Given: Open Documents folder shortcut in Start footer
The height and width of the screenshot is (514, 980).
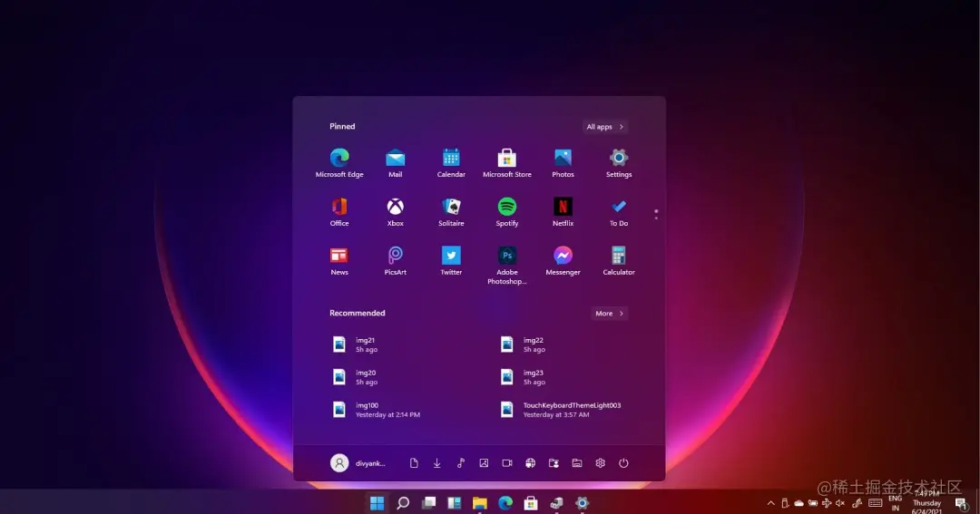Looking at the screenshot, I should click(414, 463).
